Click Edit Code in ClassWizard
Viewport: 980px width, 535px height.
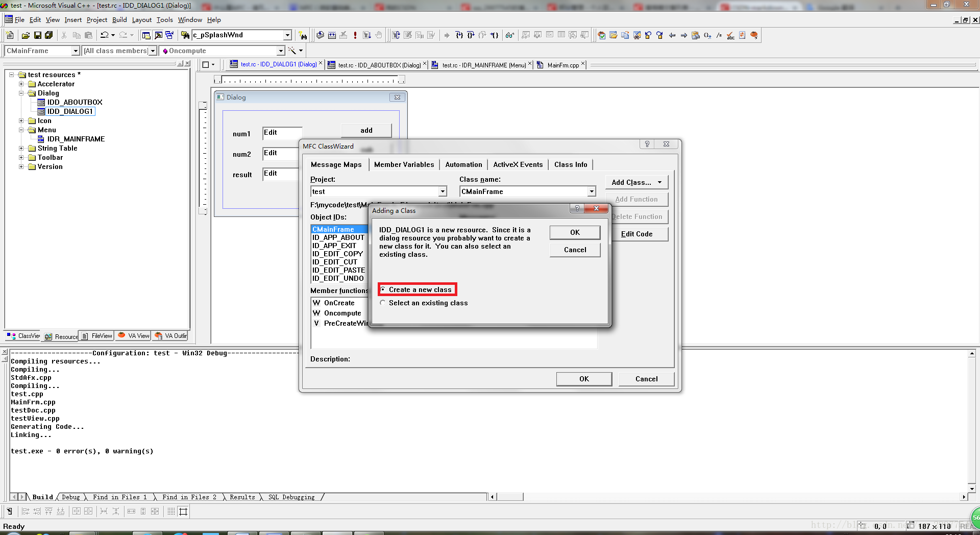[x=637, y=234]
